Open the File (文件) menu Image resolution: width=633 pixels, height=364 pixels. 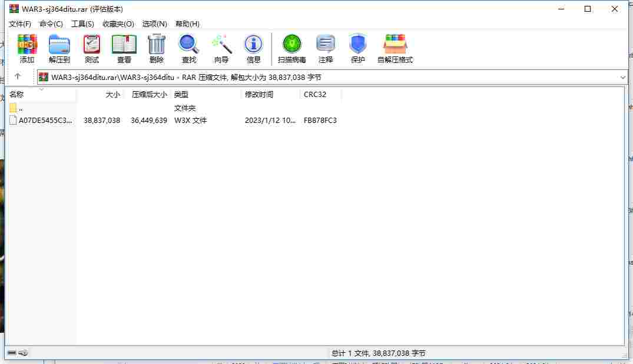click(x=20, y=24)
